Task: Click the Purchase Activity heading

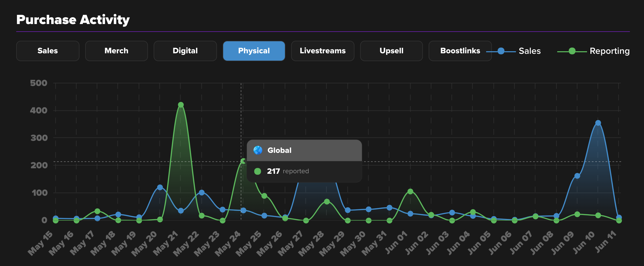Action: (73, 20)
